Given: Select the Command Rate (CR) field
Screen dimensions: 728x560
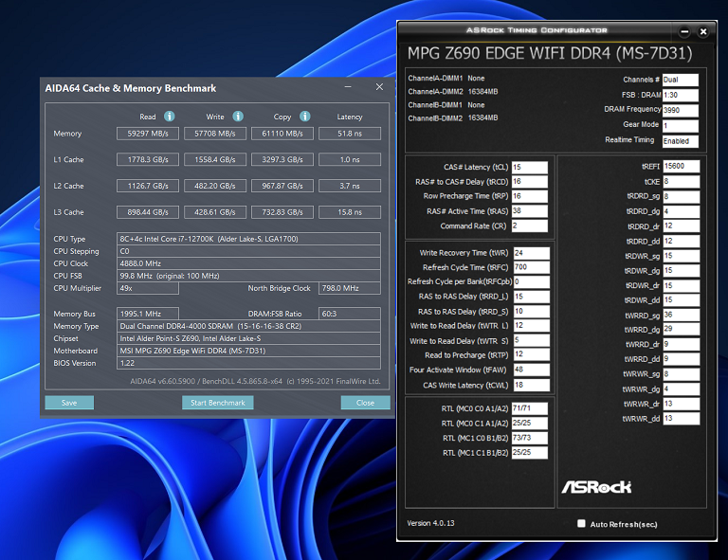Looking at the screenshot, I should pyautogui.click(x=530, y=226).
